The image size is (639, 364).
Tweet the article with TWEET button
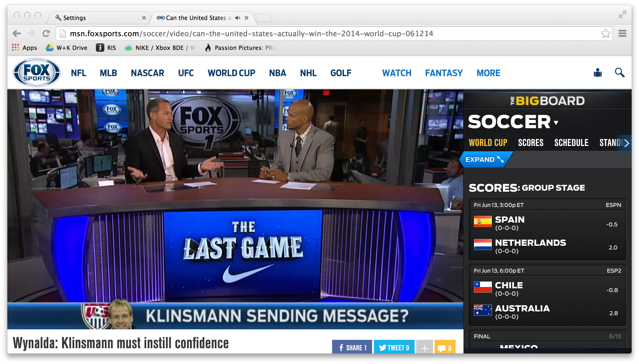394,347
